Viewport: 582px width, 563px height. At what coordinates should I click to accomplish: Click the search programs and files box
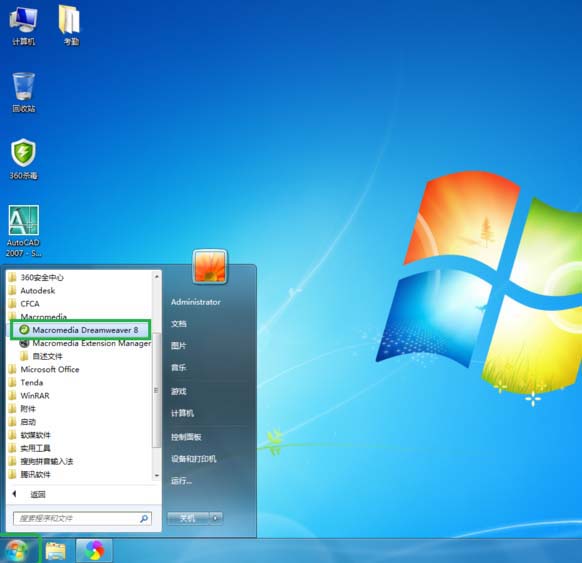coord(82,518)
